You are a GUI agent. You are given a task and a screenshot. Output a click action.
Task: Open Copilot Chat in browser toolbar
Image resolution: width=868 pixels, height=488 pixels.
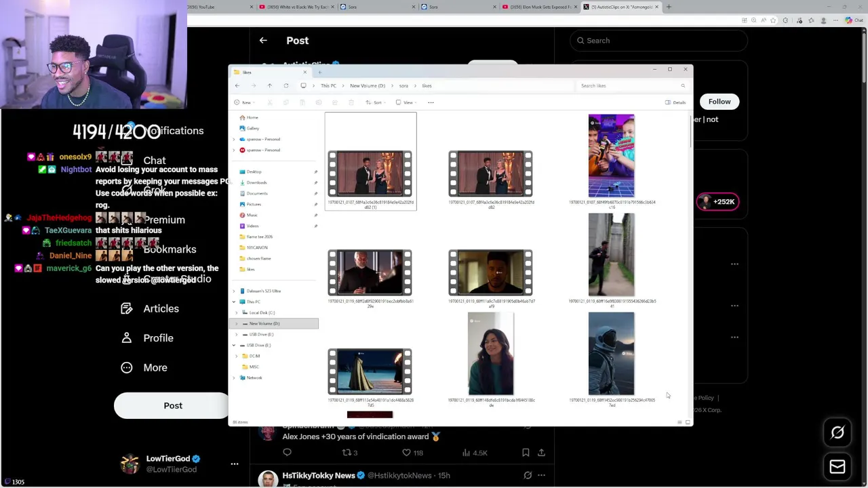(x=853, y=20)
